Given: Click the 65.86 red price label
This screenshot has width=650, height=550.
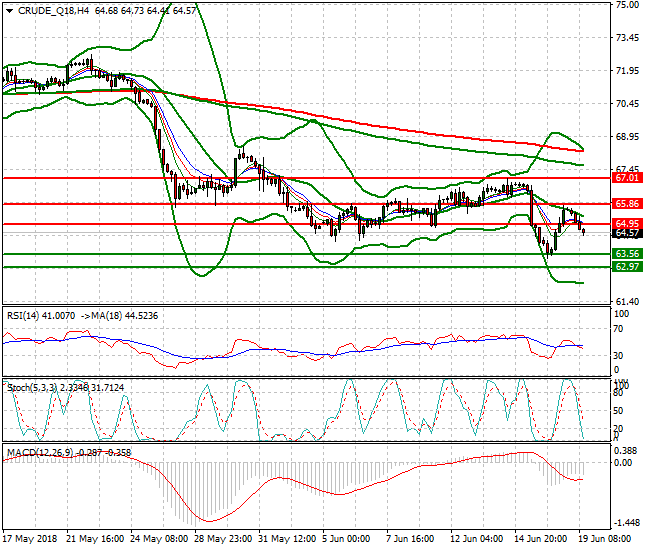Looking at the screenshot, I should click(x=627, y=204).
